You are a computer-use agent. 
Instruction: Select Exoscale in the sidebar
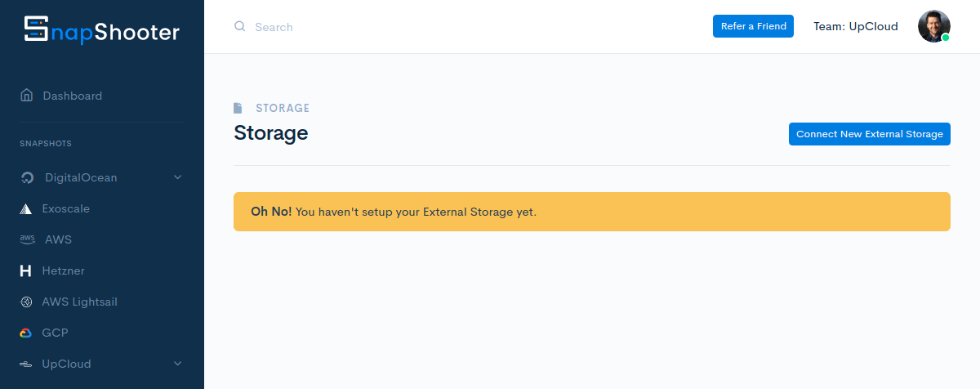[x=65, y=208]
